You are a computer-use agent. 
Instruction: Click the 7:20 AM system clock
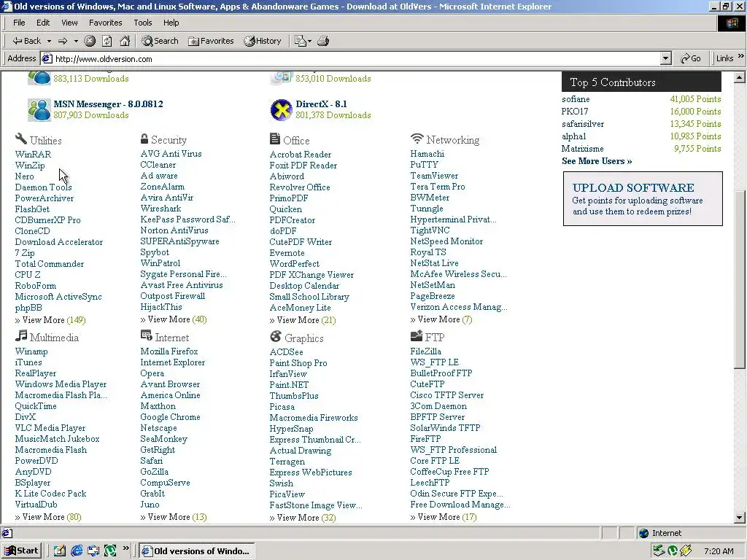[719, 551]
